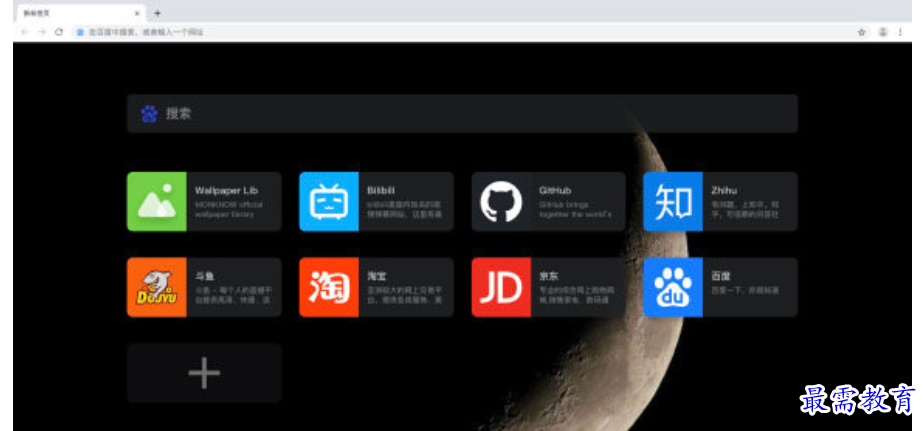Open the Wallpaper Lib green mountain icon

click(x=157, y=202)
